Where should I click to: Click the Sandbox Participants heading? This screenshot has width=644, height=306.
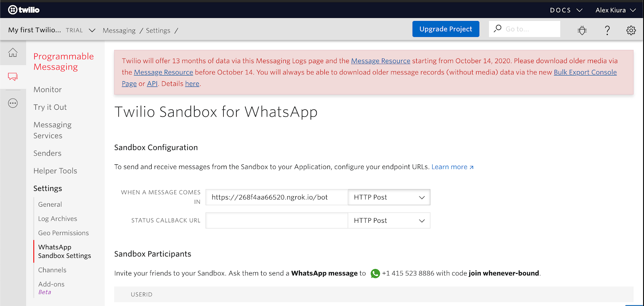click(153, 254)
